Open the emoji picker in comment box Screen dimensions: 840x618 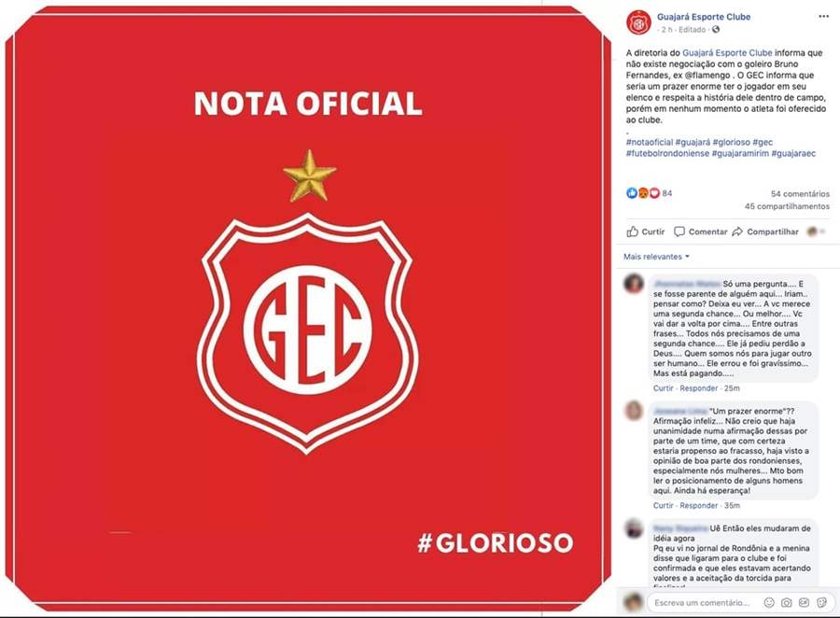tap(769, 602)
